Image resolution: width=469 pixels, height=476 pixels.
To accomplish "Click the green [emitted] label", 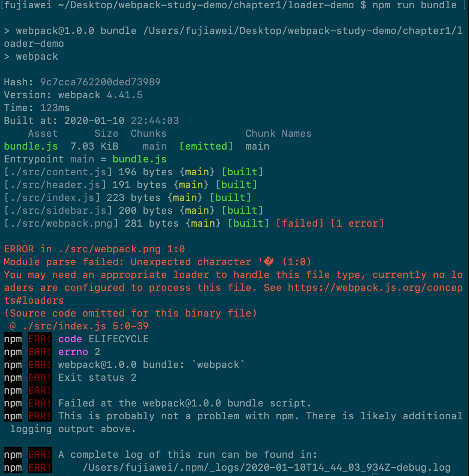I will (x=206, y=147).
